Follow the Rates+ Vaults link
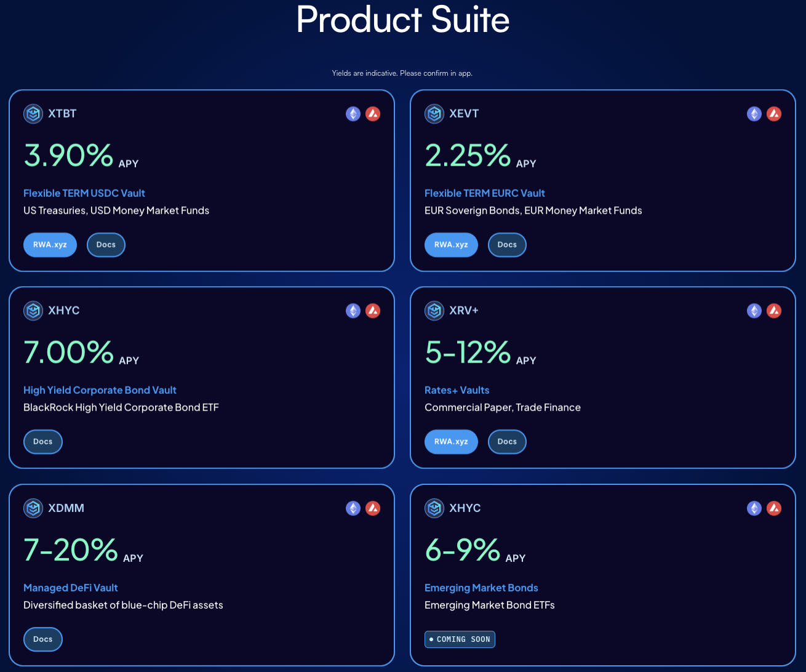The width and height of the screenshot is (806, 672). pos(457,390)
